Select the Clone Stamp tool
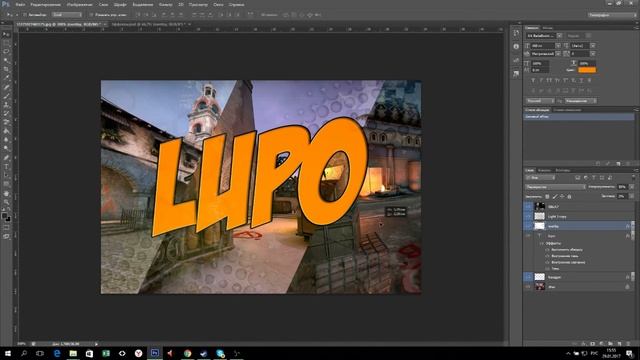Image resolution: width=640 pixels, height=360 pixels. [6, 105]
